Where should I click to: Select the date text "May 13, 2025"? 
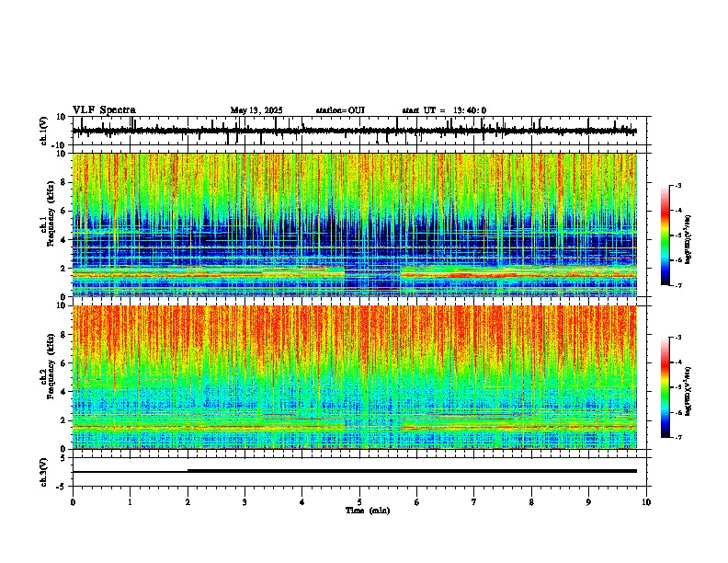256,110
